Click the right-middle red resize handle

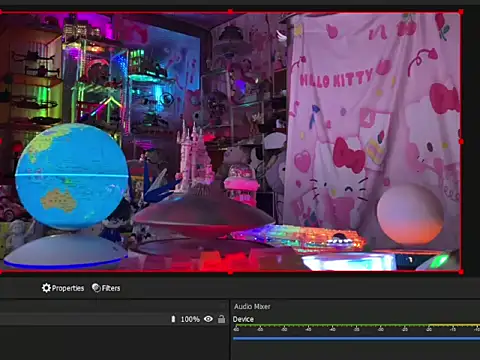click(461, 142)
